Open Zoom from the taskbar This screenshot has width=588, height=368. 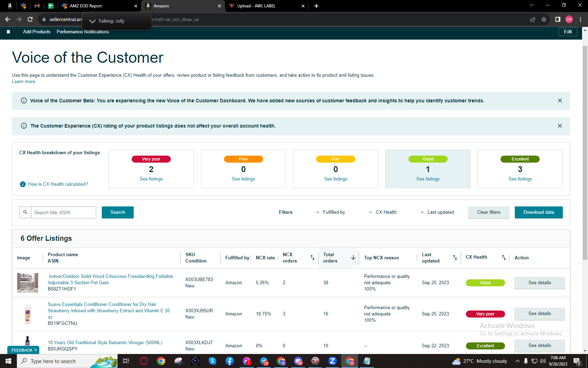[x=332, y=361]
